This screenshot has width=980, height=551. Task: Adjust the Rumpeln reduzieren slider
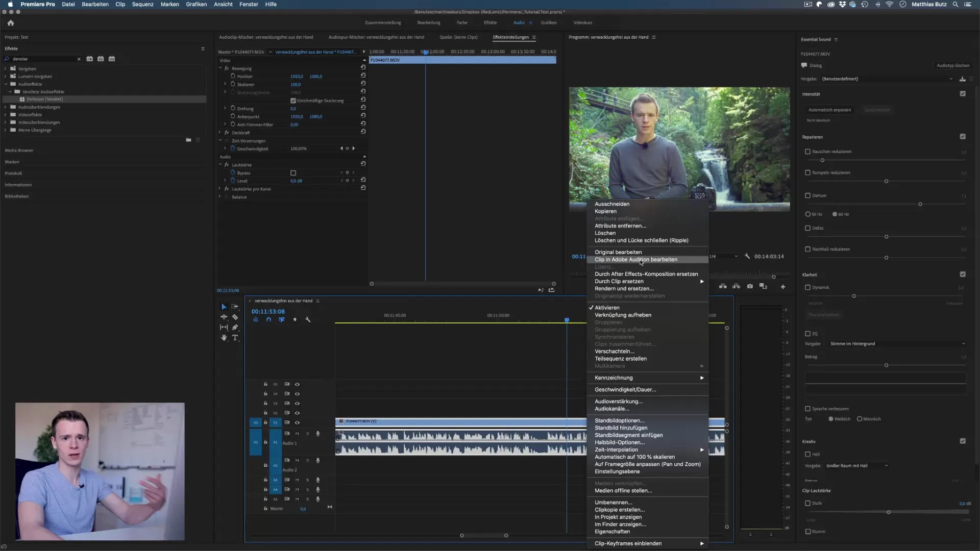pyautogui.click(x=886, y=181)
